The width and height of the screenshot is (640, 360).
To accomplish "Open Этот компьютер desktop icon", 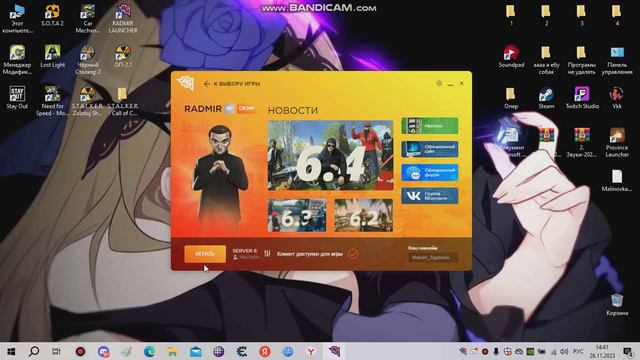I will (x=17, y=19).
